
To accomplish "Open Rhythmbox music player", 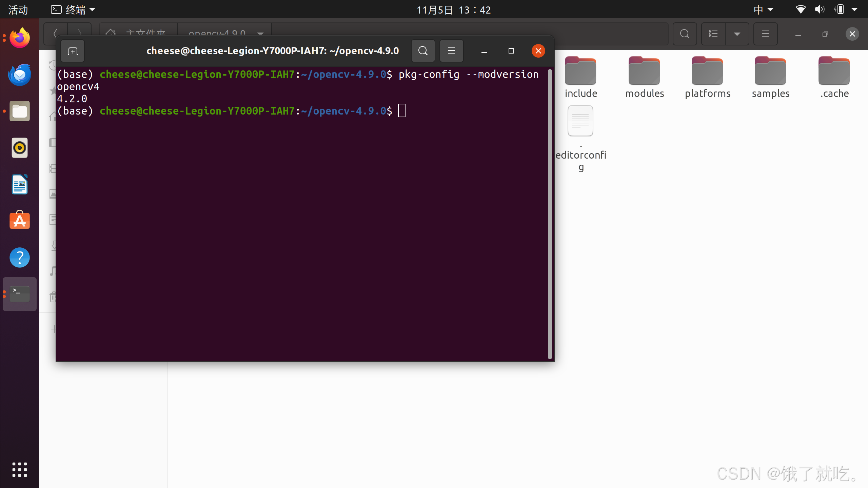I will tap(19, 148).
